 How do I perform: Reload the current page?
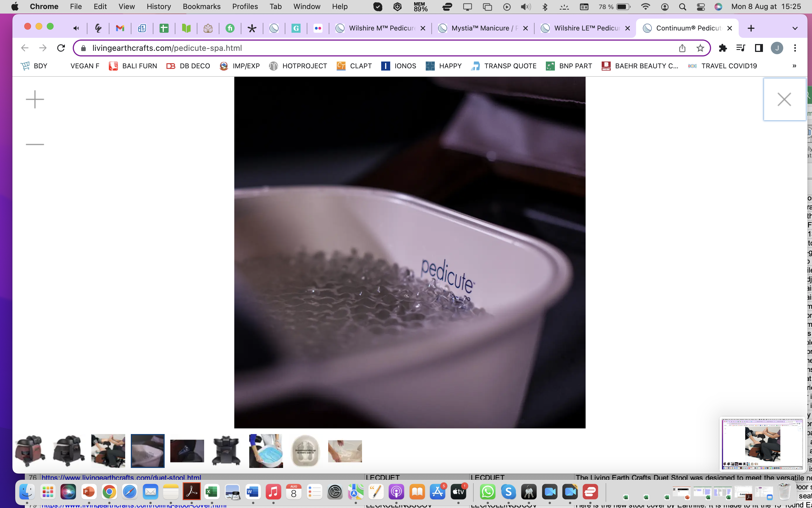(x=61, y=48)
